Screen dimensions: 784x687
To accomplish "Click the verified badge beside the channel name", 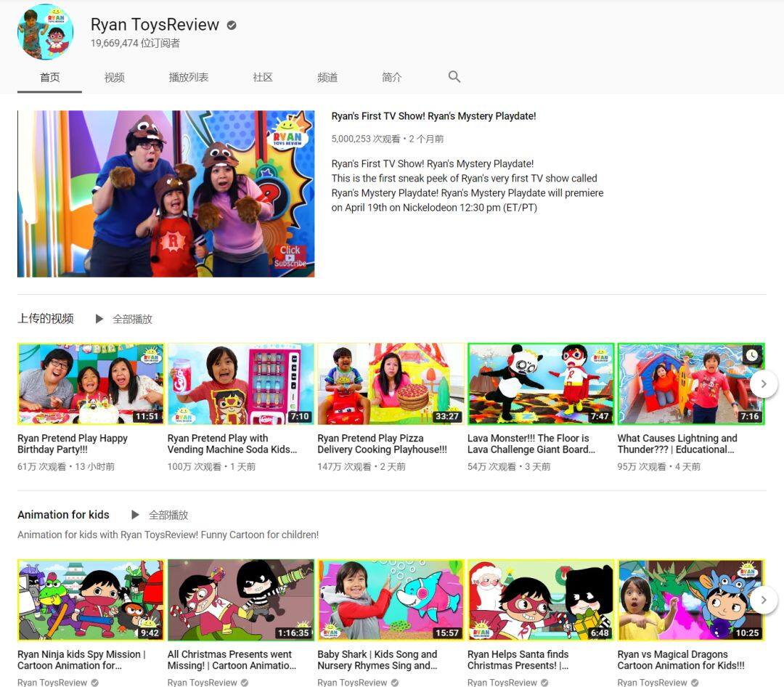I will pyautogui.click(x=232, y=25).
